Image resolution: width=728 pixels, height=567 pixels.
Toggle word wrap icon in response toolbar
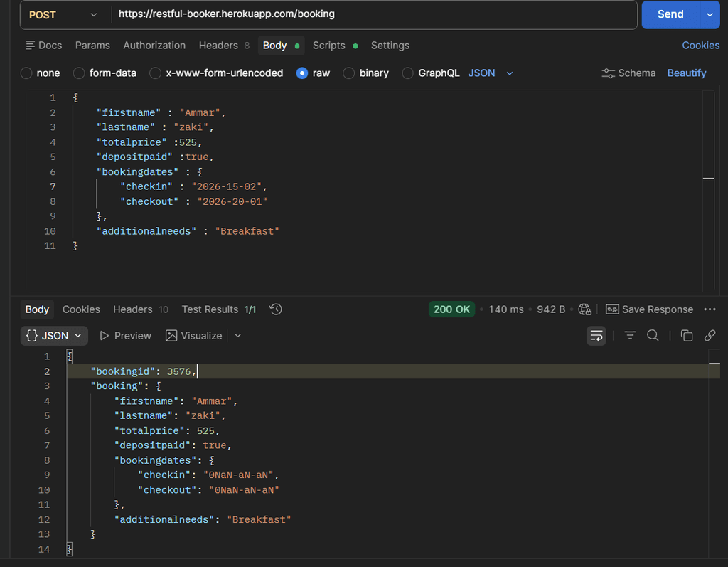[x=596, y=336]
